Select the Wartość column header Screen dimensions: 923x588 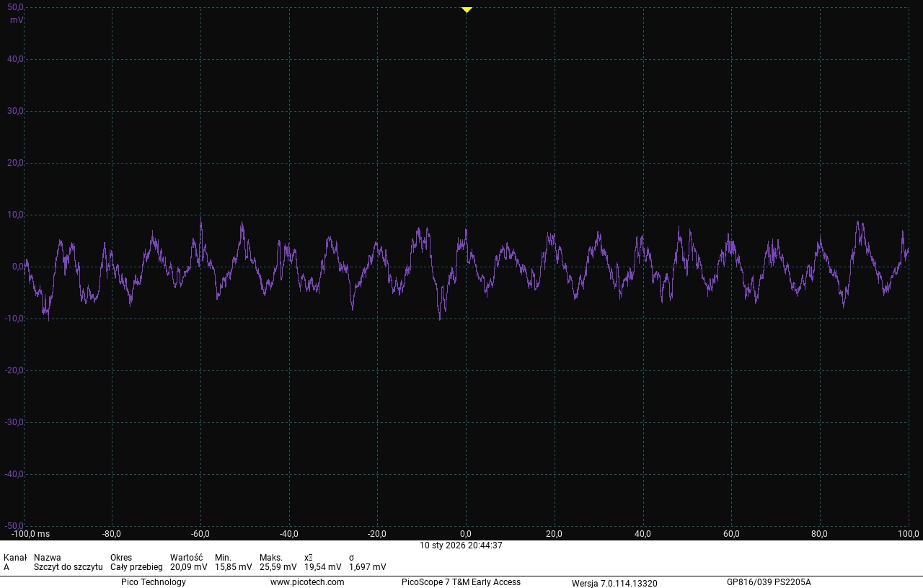click(186, 558)
